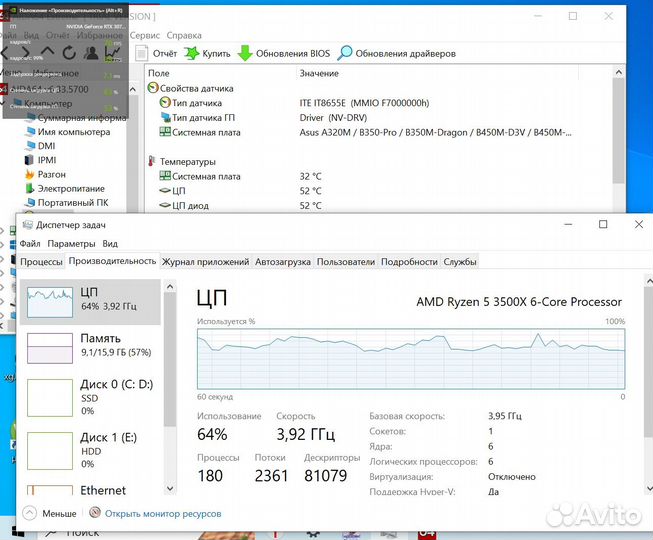
Task: Switch to the Подробности tab
Action: tap(409, 262)
